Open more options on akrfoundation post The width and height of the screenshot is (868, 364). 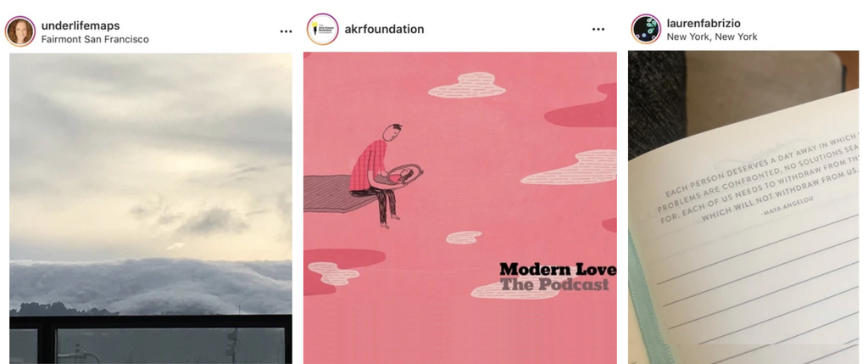[598, 29]
